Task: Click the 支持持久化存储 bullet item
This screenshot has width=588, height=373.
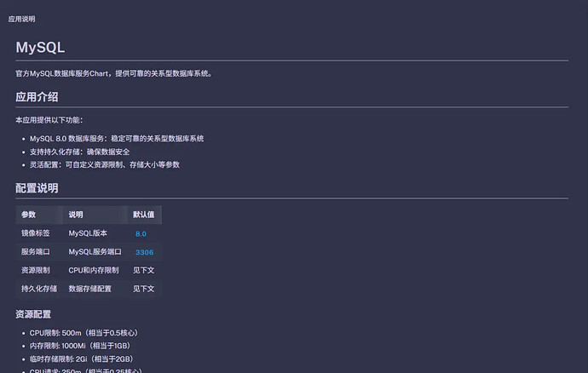Action: pos(79,152)
